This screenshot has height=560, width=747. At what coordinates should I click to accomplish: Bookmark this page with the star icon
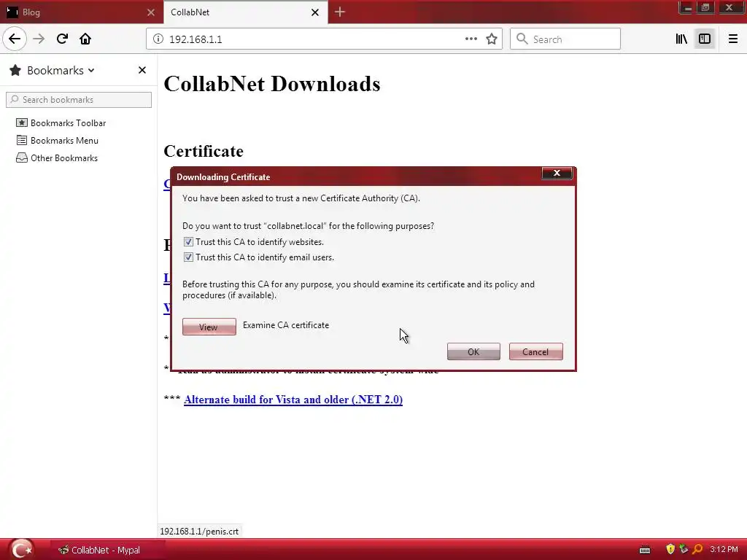click(x=492, y=39)
